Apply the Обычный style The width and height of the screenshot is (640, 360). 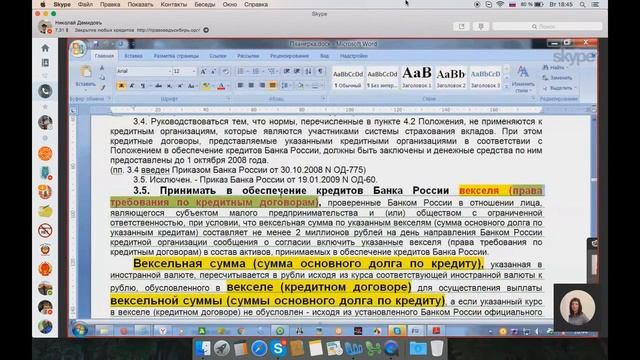[x=348, y=78]
